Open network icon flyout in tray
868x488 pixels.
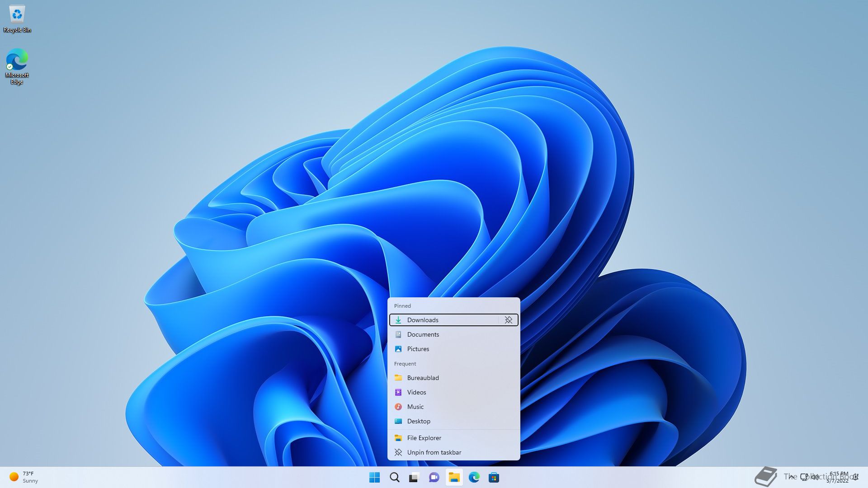coord(804,477)
